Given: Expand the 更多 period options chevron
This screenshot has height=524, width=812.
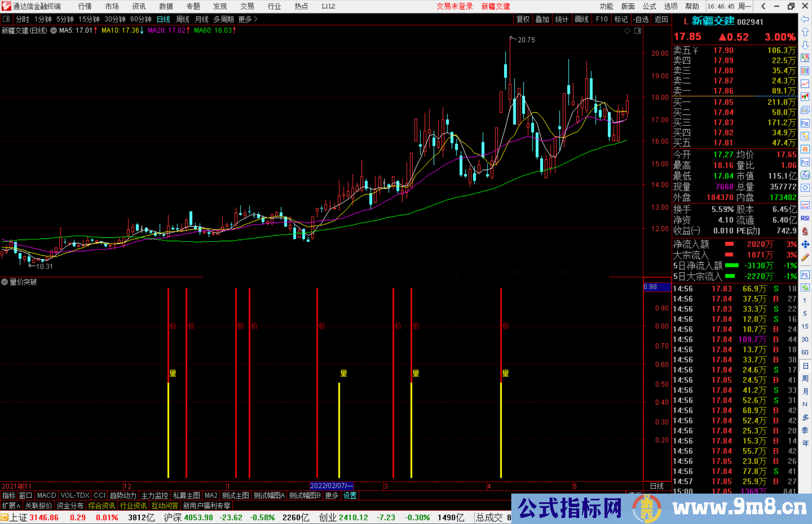Looking at the screenshot, I should pos(256,19).
